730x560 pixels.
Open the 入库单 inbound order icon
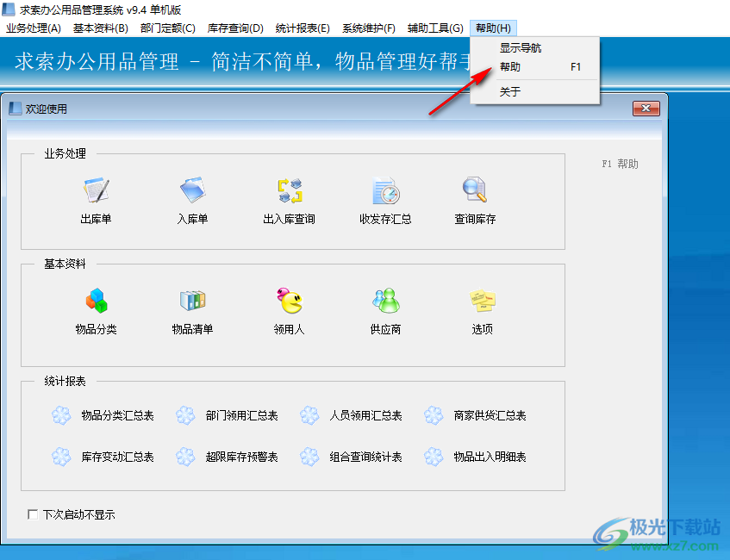193,190
